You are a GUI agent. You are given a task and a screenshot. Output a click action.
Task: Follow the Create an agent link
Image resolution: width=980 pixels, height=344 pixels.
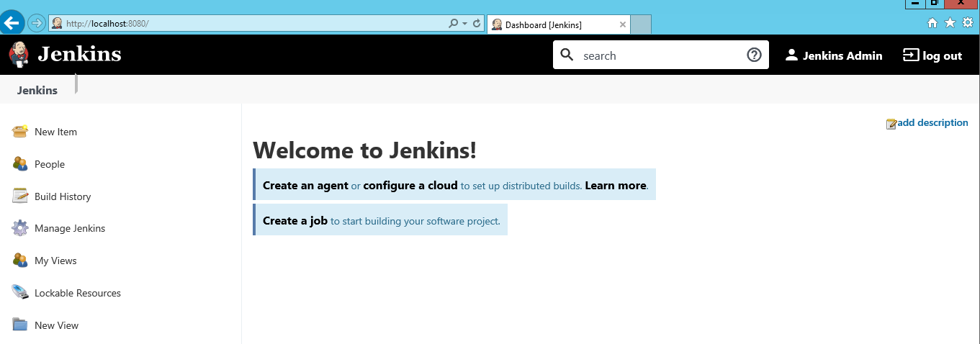coord(305,185)
